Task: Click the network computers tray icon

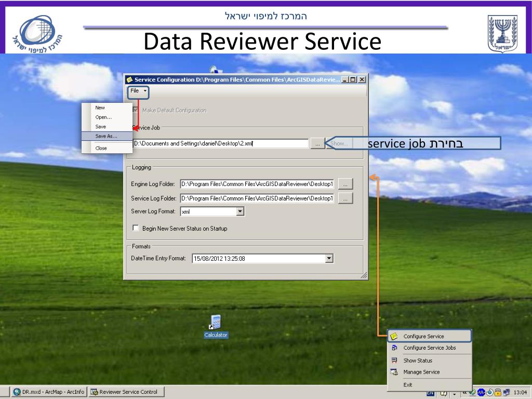Action: pos(506,393)
